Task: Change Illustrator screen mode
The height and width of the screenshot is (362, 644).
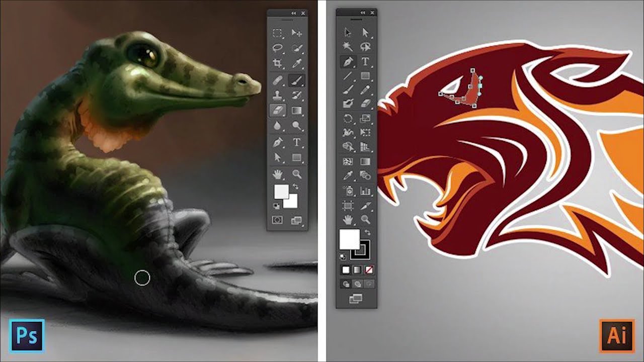Action: click(x=356, y=299)
